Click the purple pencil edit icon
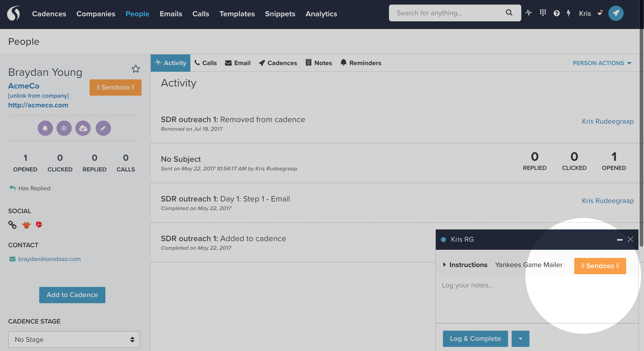This screenshot has width=644, height=351. pos(103,128)
